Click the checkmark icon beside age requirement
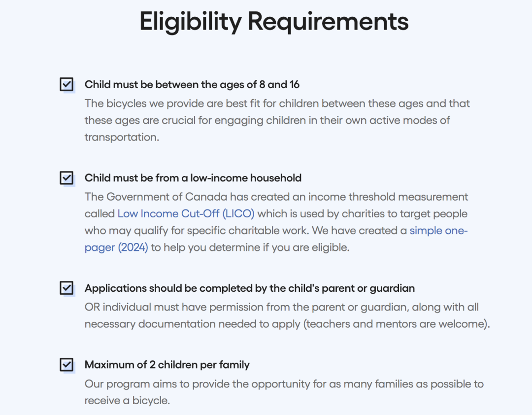The image size is (532, 415). click(x=67, y=84)
